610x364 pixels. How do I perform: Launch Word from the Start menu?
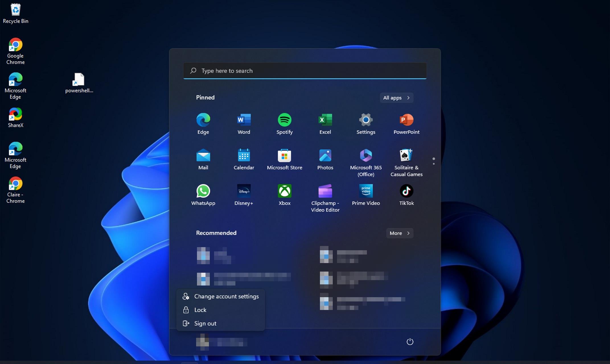click(244, 124)
